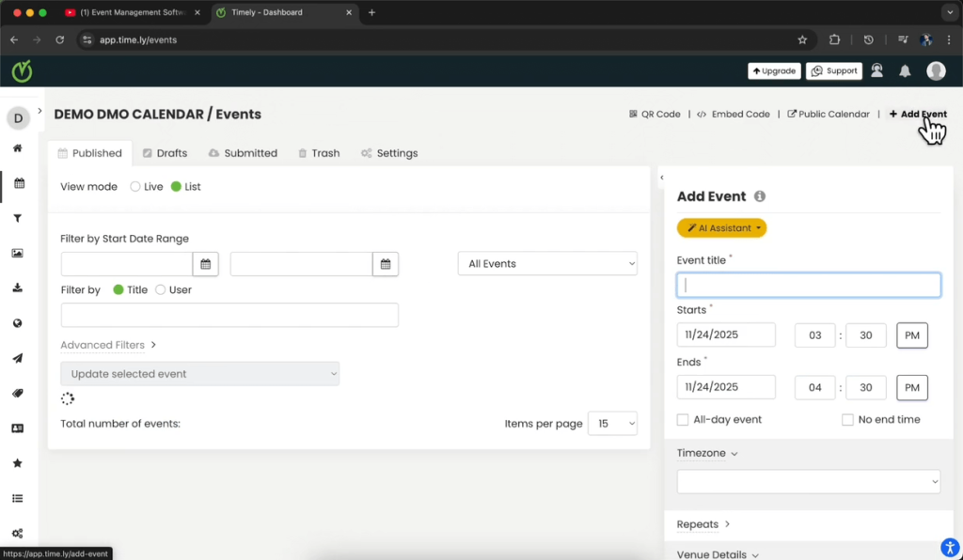Enable the All-day event checkbox
The height and width of the screenshot is (560, 963).
(x=682, y=419)
